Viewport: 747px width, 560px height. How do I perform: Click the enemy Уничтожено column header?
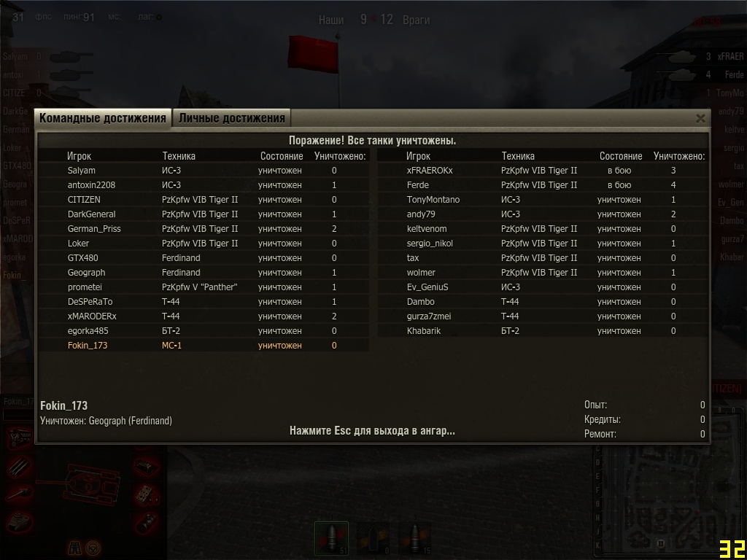pyautogui.click(x=679, y=156)
